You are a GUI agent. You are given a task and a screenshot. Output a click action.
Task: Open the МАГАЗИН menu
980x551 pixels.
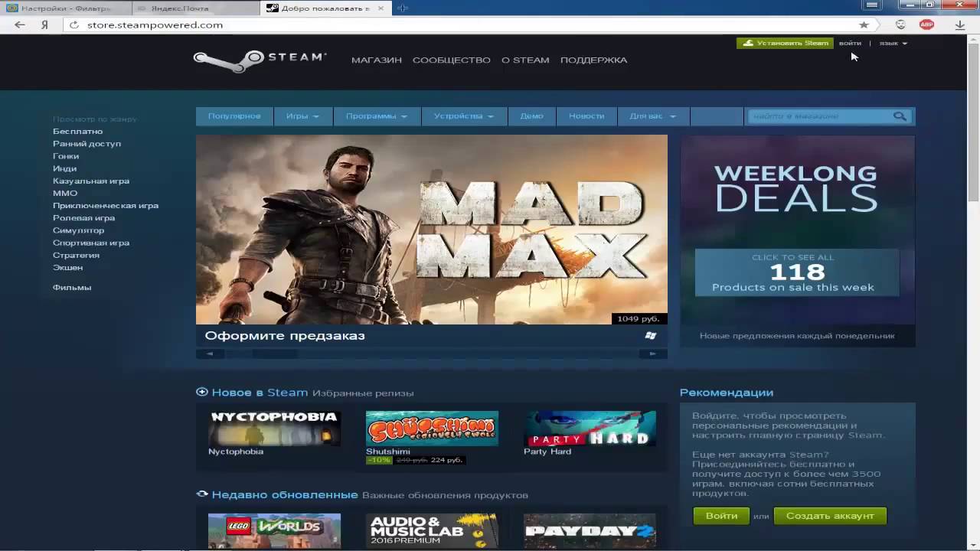tap(377, 60)
